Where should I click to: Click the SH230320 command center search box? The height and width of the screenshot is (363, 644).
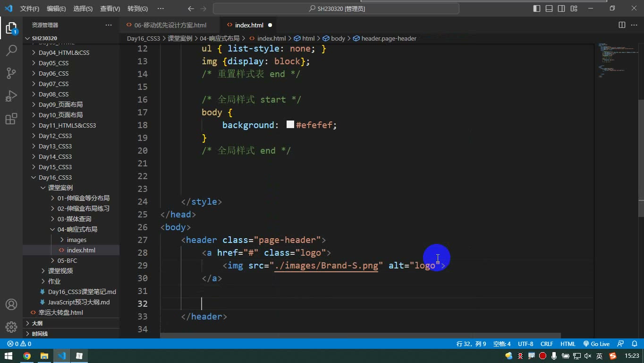336,9
